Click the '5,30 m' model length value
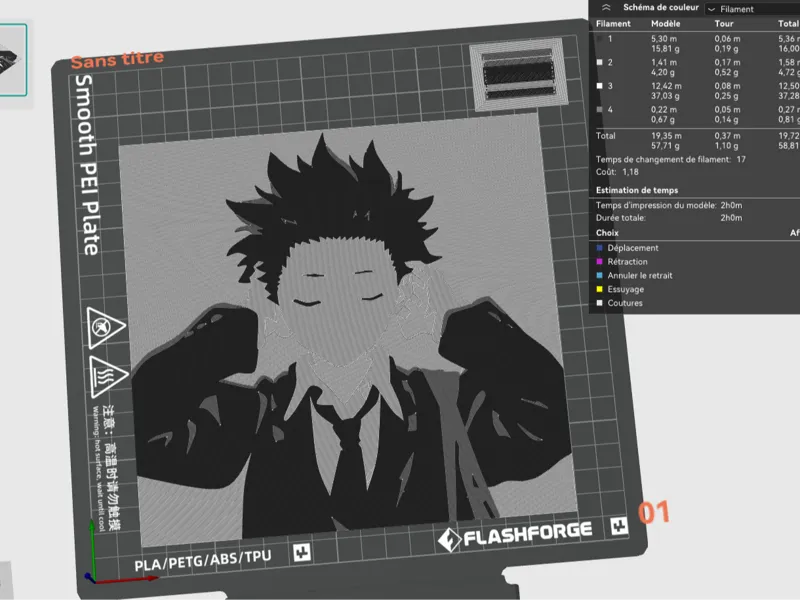 point(664,39)
